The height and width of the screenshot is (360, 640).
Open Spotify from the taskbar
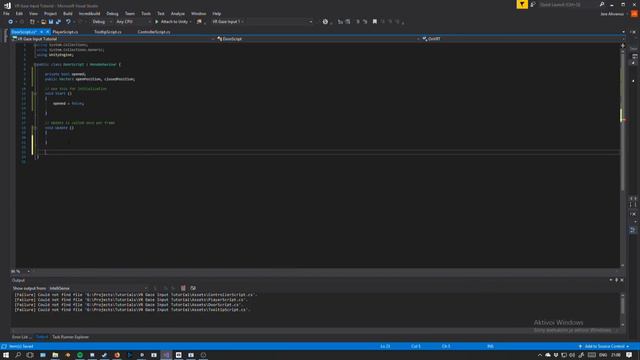coord(80,355)
